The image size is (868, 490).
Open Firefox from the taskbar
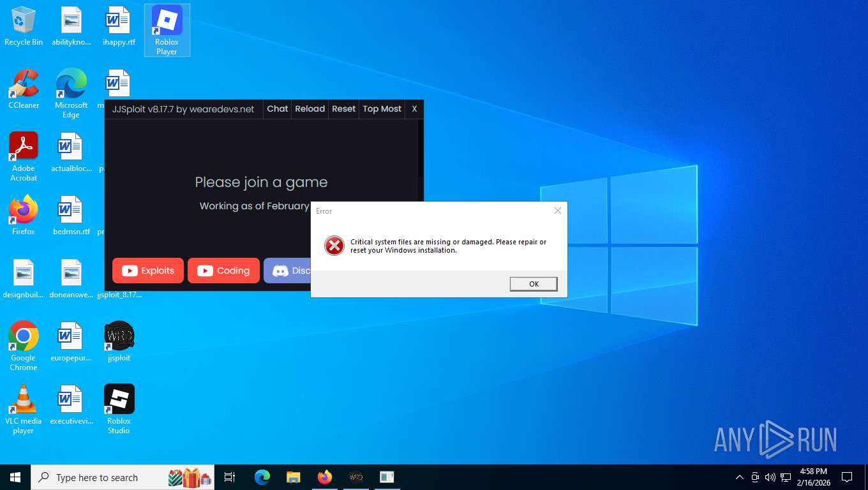coord(325,477)
